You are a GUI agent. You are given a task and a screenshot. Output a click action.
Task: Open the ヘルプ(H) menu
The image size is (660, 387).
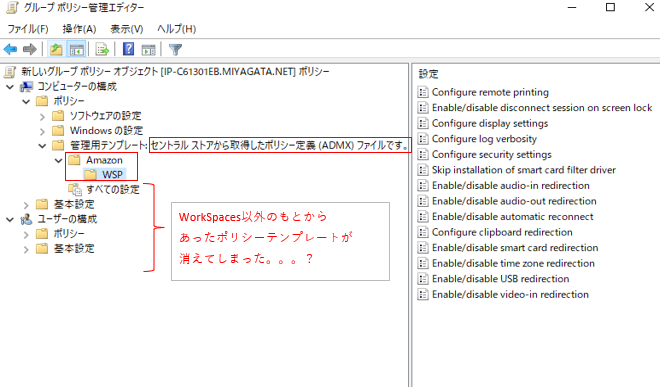tap(176, 29)
